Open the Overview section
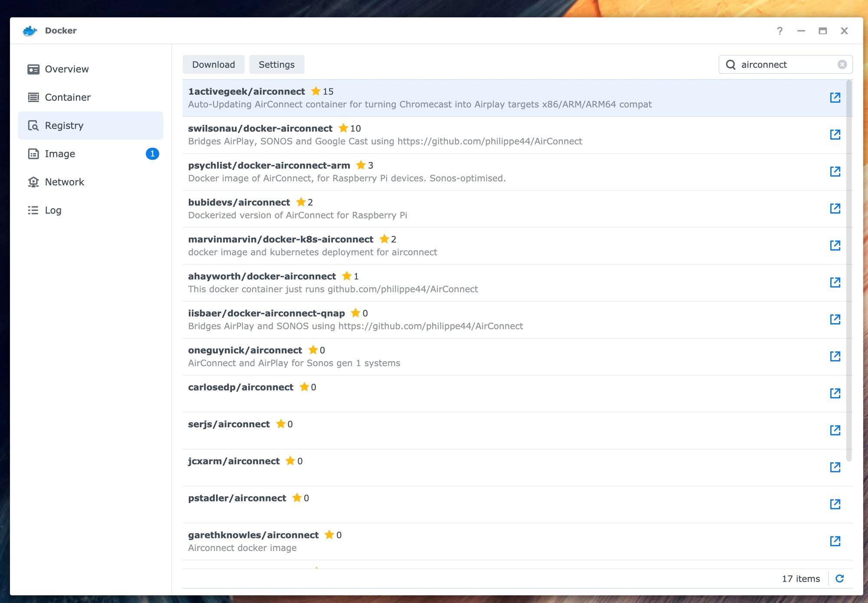This screenshot has width=868, height=603. 66,69
